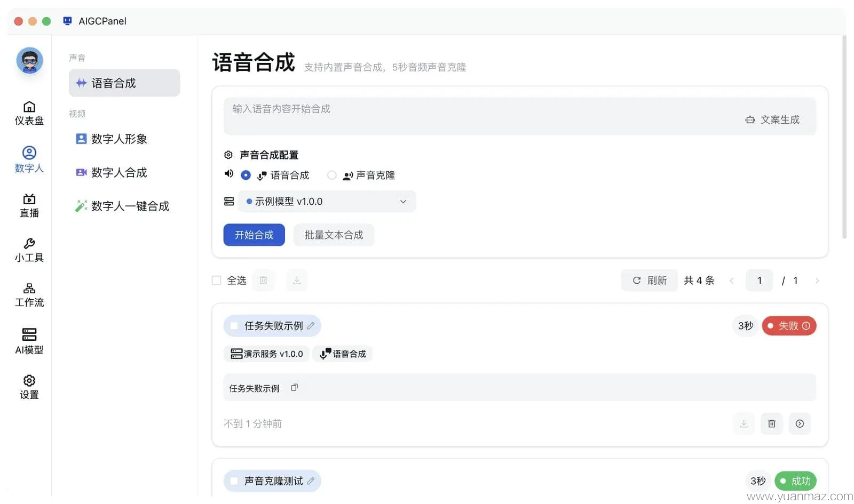854x504 pixels.
Task: Click the vertical scrollbar on the right
Action: [x=844, y=137]
